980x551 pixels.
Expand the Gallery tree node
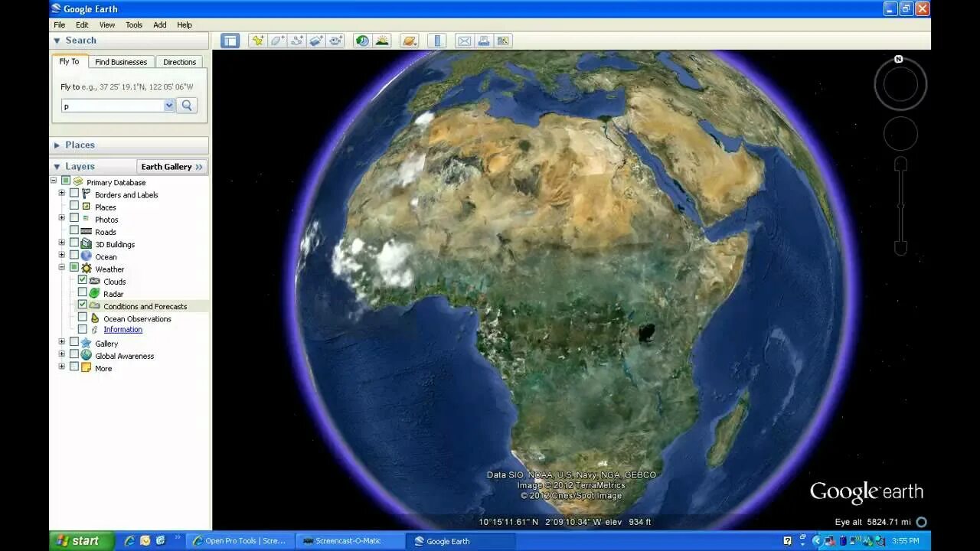(x=62, y=341)
